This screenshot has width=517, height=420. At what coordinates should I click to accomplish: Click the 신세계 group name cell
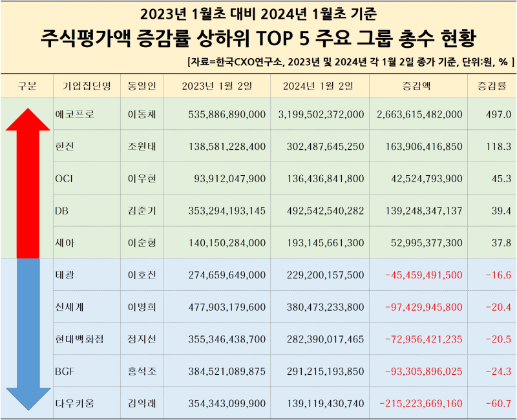pyautogui.click(x=87, y=307)
